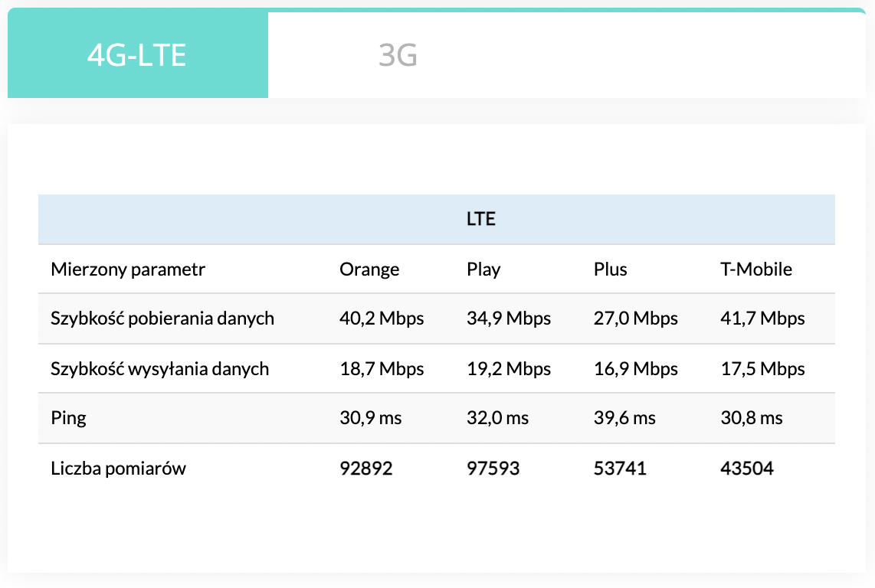Screen dimensions: 875x588
Task: Click T-Mobile ping value 30,8 ms
Action: click(x=752, y=419)
